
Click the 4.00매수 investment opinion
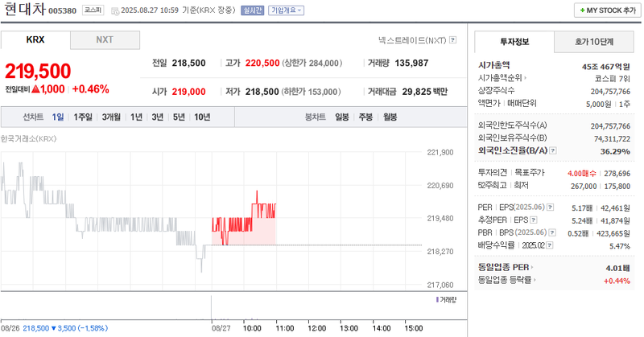tap(581, 174)
